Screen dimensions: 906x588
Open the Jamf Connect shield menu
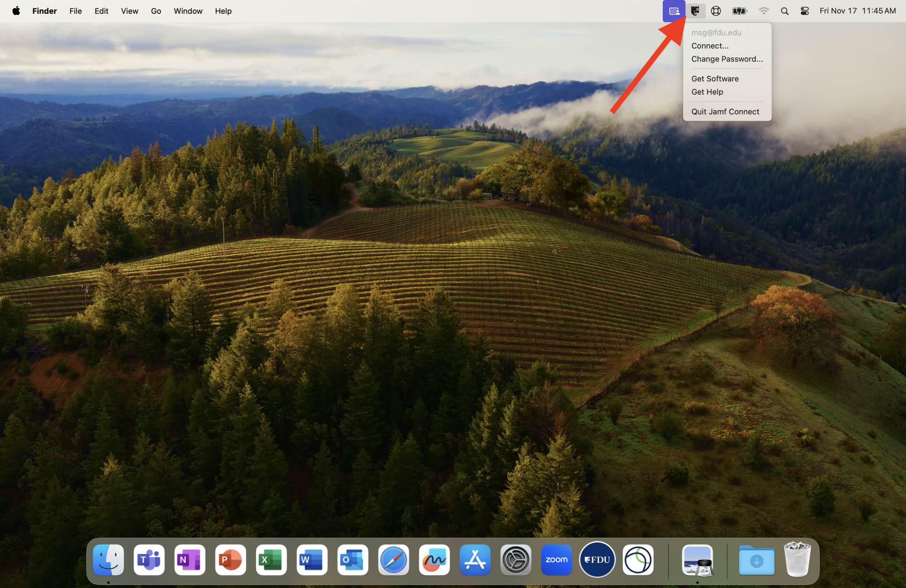pyautogui.click(x=695, y=11)
